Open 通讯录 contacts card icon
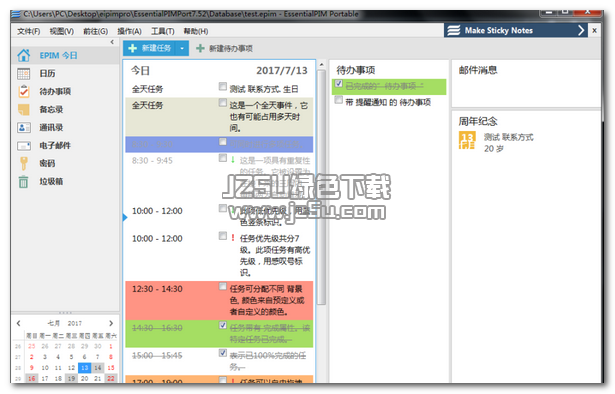The width and height of the screenshot is (615, 394). 24,127
